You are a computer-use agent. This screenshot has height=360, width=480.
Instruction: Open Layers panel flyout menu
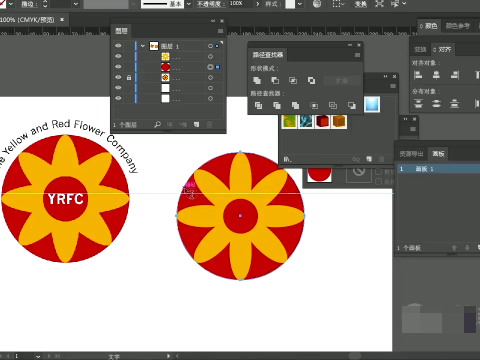pyautogui.click(x=220, y=31)
